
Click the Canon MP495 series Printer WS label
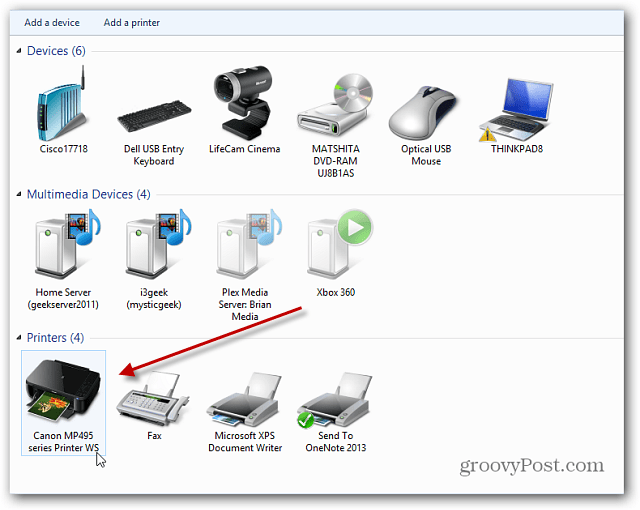63,441
